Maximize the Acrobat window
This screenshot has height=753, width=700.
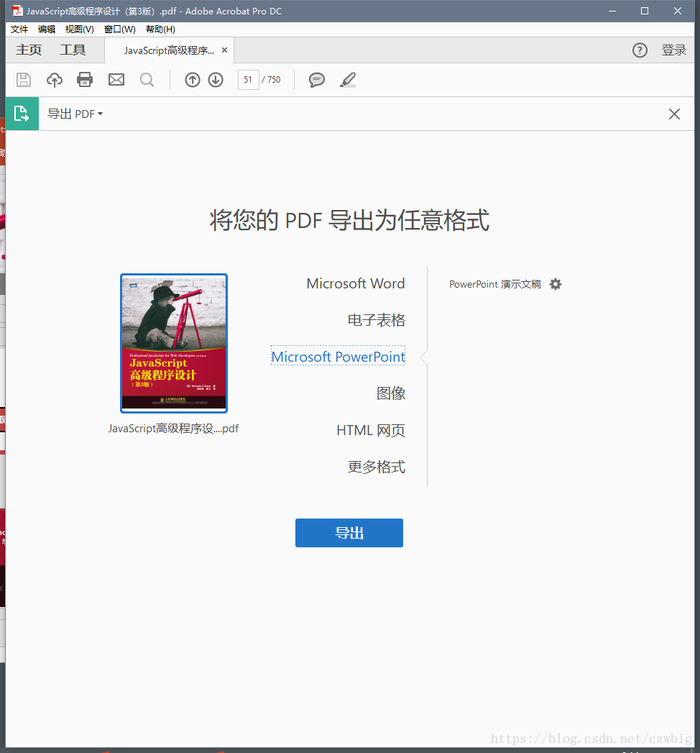pyautogui.click(x=645, y=11)
